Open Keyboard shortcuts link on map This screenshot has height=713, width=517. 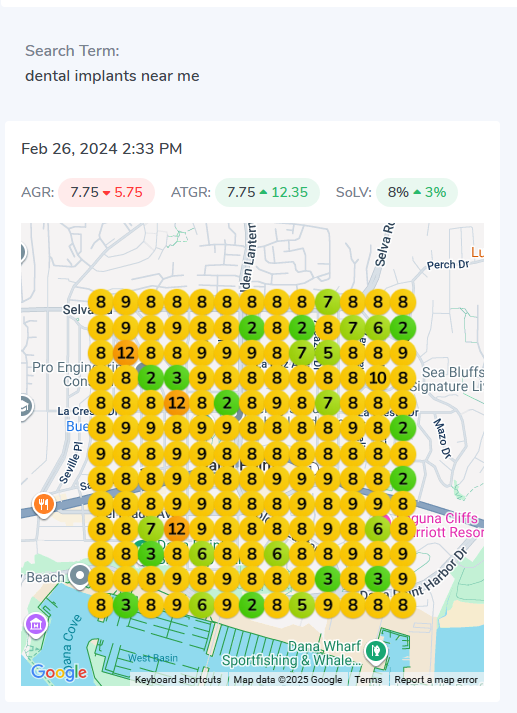point(178,679)
